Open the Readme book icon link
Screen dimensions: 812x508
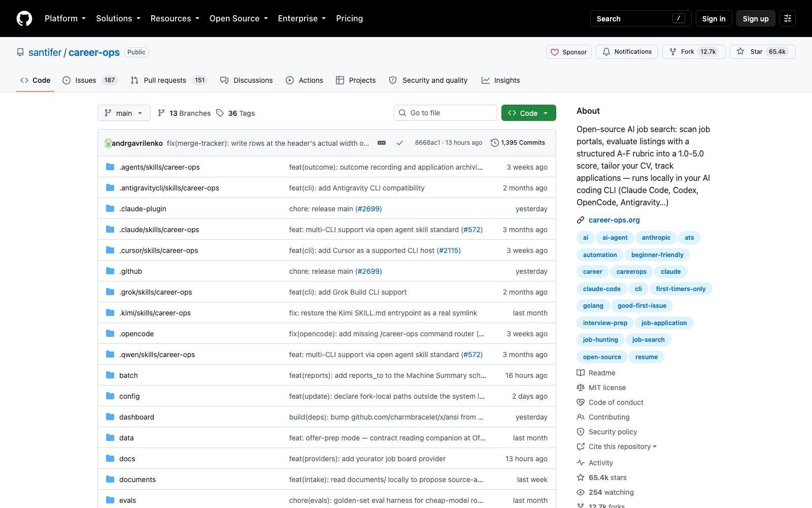[x=581, y=373]
